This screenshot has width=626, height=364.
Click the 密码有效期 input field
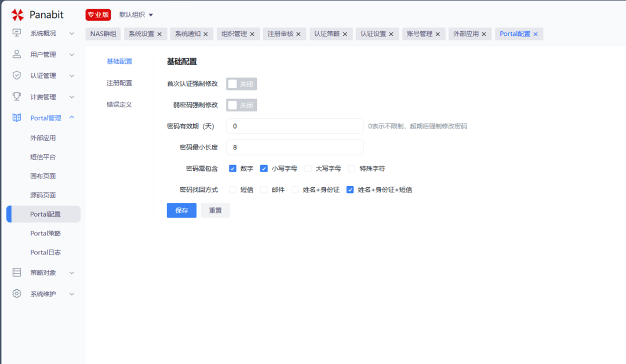pyautogui.click(x=295, y=126)
